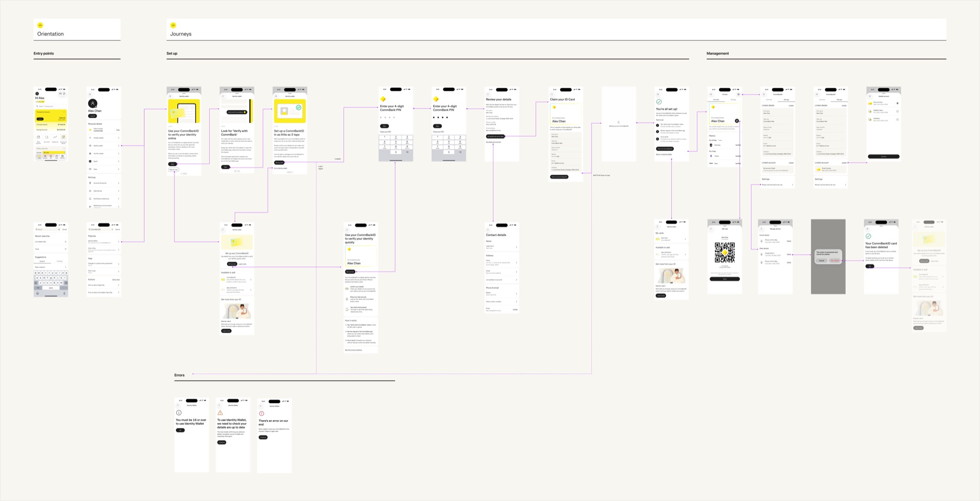Select the NetBank Saver radio button

pos(897,111)
